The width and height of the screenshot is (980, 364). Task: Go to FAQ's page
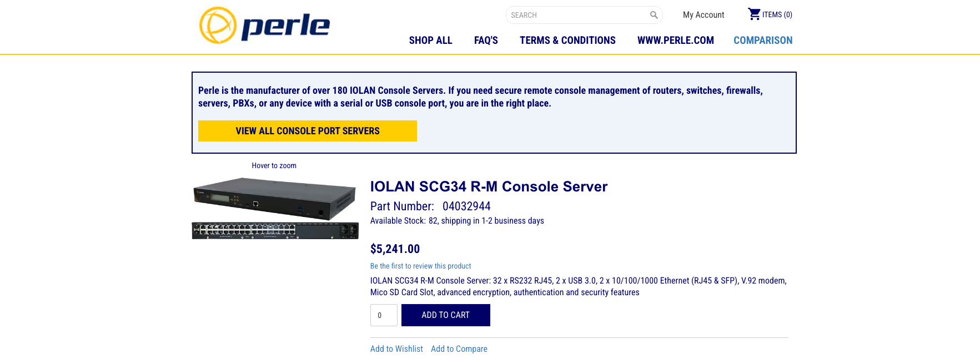[486, 41]
